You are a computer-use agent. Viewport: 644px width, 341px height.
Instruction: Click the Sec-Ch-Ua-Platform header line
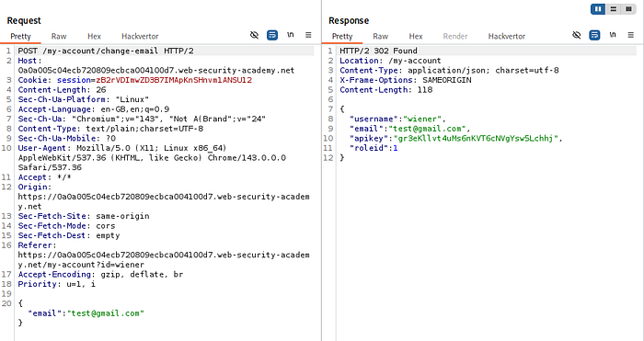tap(84, 99)
